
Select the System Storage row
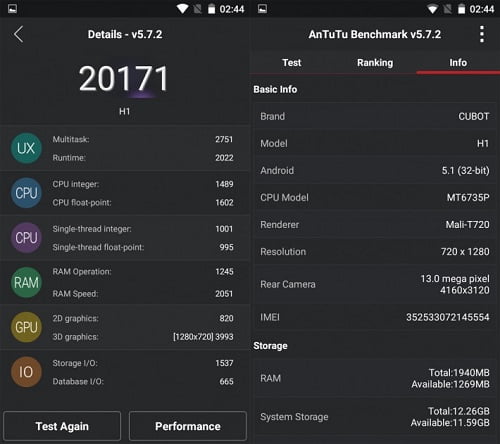(375, 417)
